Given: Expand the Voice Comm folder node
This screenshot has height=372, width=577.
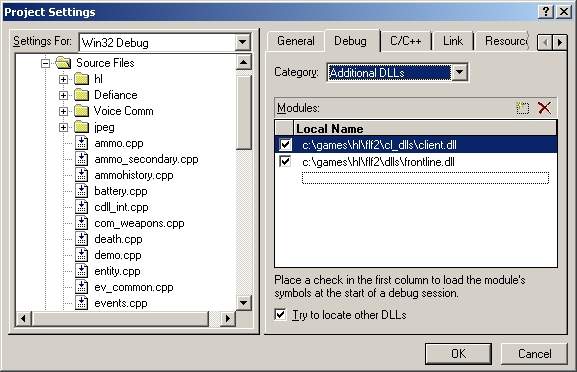Looking at the screenshot, I should pyautogui.click(x=63, y=111).
